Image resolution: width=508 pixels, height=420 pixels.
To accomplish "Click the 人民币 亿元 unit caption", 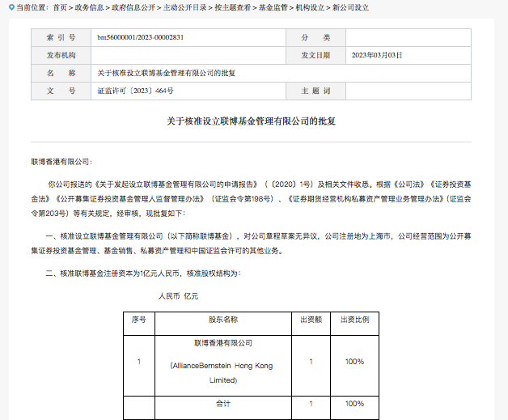I will (178, 296).
